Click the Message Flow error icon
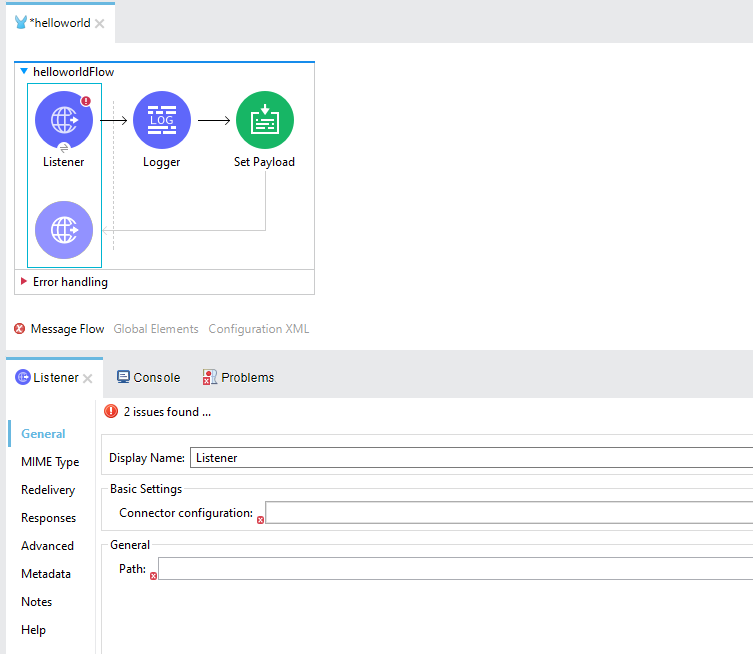 pyautogui.click(x=20, y=329)
